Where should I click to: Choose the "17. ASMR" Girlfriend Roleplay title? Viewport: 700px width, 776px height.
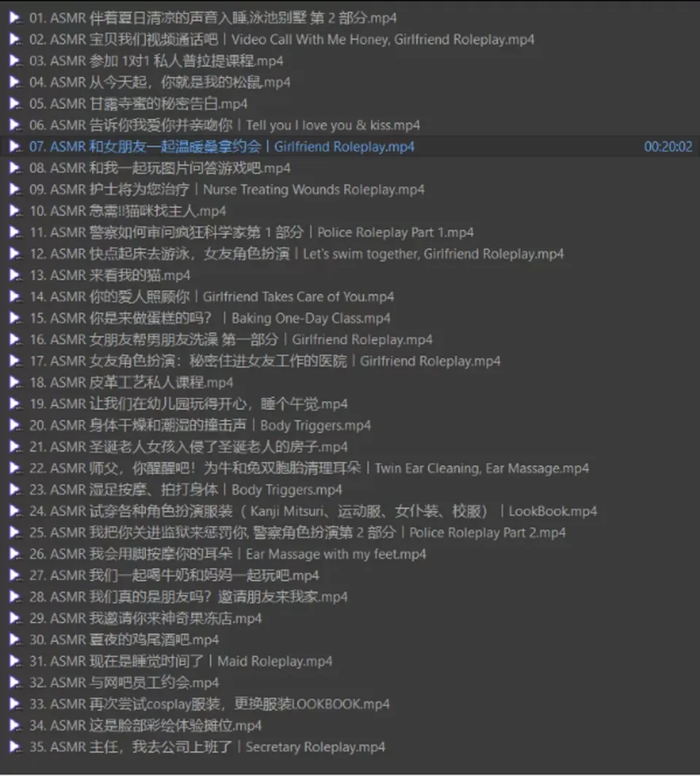tap(265, 361)
